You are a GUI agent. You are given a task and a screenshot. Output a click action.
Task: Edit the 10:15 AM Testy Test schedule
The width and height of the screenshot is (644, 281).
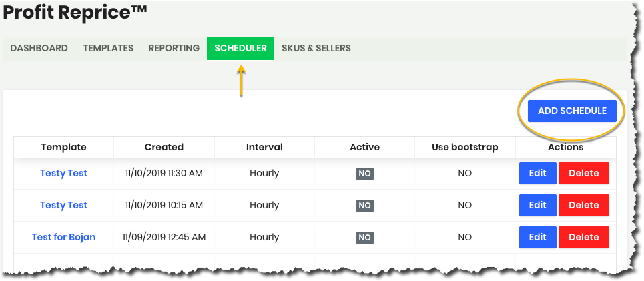pos(538,205)
